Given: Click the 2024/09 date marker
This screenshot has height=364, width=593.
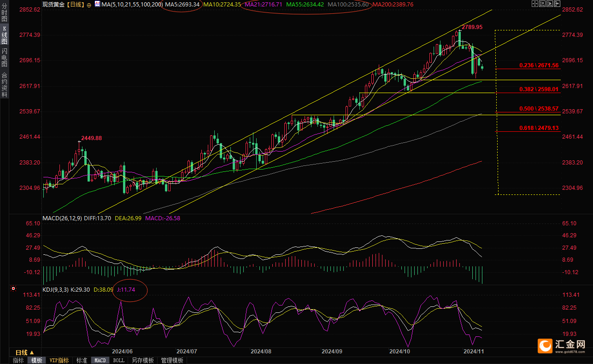Looking at the screenshot, I should click(332, 351).
